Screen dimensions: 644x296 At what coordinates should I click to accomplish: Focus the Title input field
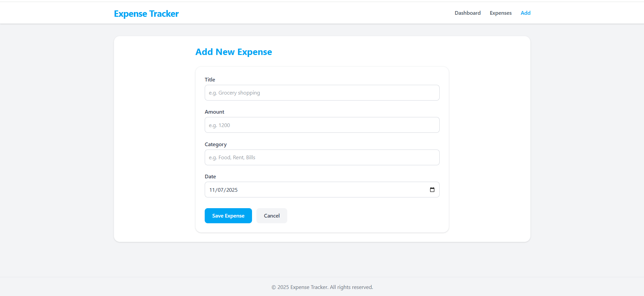[322, 93]
